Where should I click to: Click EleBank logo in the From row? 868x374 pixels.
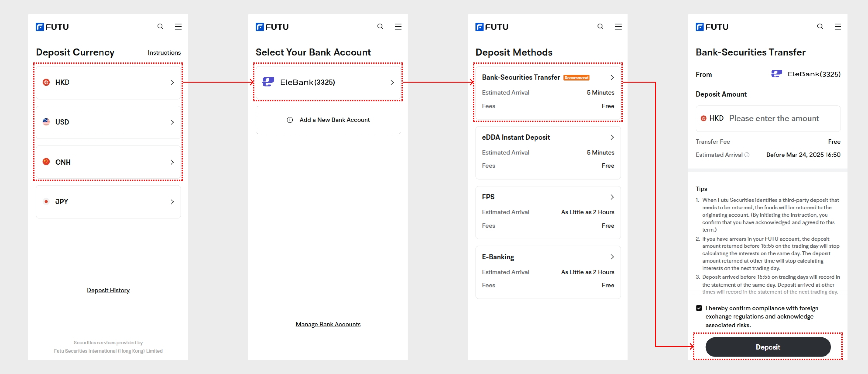[x=777, y=74]
